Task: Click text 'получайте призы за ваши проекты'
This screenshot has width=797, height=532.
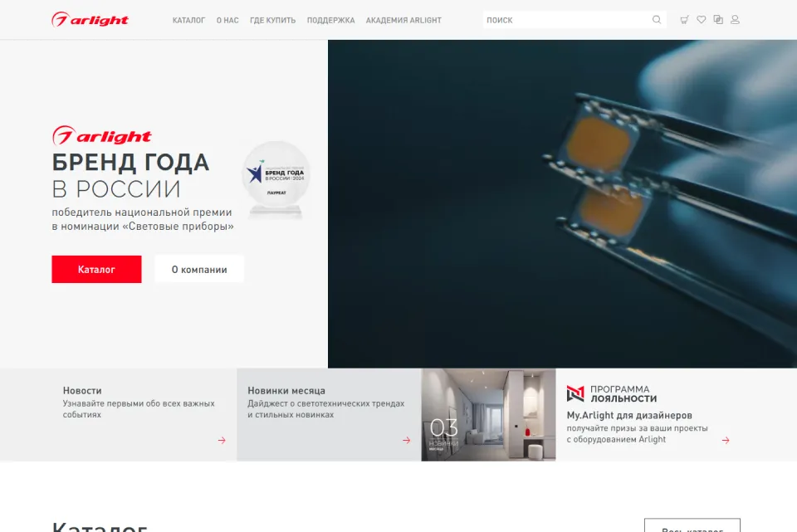Action: tap(637, 428)
